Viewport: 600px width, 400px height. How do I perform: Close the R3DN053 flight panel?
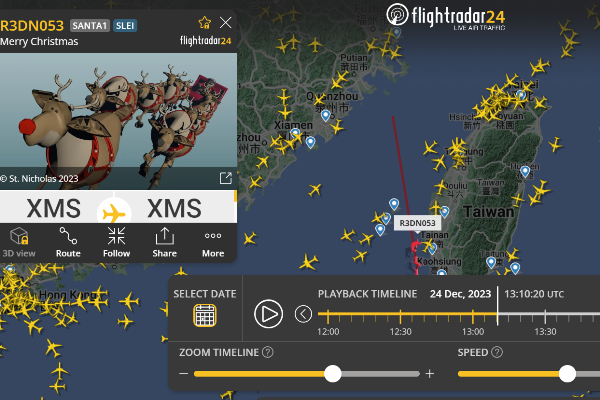click(225, 23)
